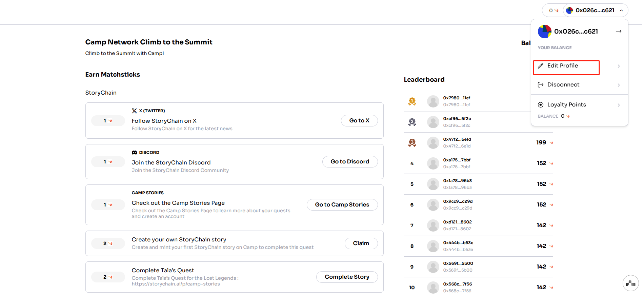Click the 1 matchstick badge on Follow StoryChain
The image size is (644, 296).
click(108, 121)
